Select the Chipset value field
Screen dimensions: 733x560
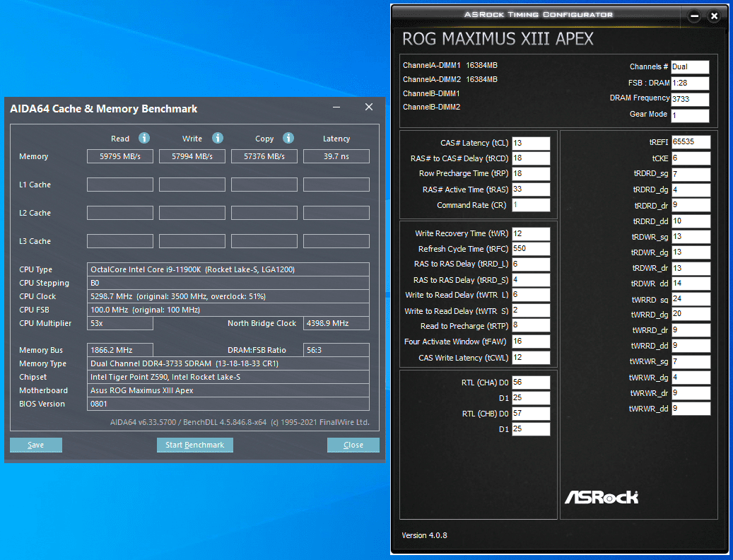(x=228, y=377)
